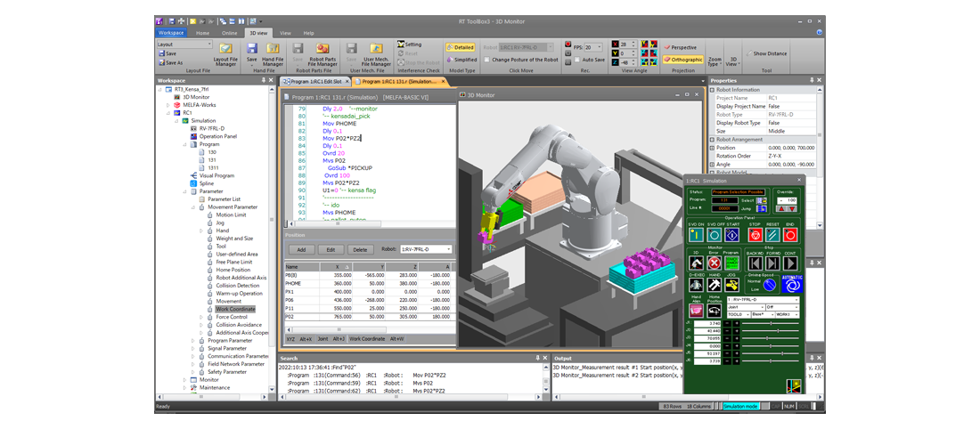This screenshot has height=429, width=980.
Task: Toggle the Auto Save checkbox
Action: click(576, 60)
